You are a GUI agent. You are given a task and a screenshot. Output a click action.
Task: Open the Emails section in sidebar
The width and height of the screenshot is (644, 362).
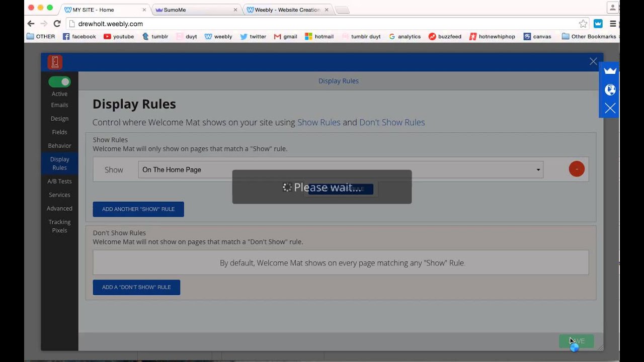[59, 105]
